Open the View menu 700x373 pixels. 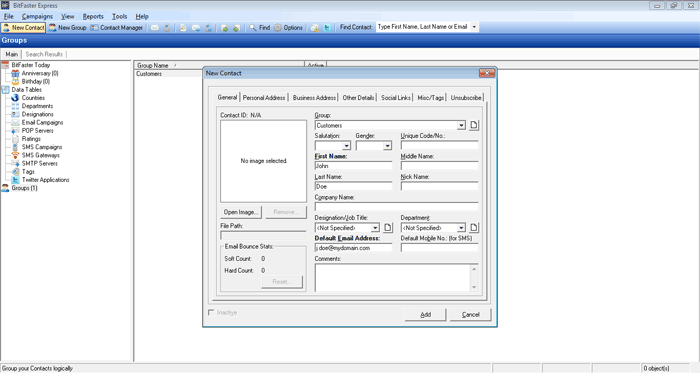pos(67,17)
